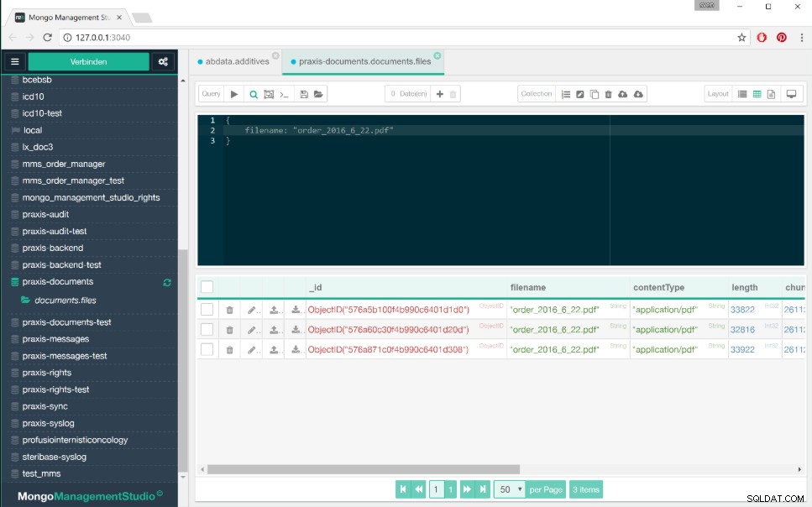The image size is (812, 507).
Task: Sort by the length column header
Action: [745, 287]
